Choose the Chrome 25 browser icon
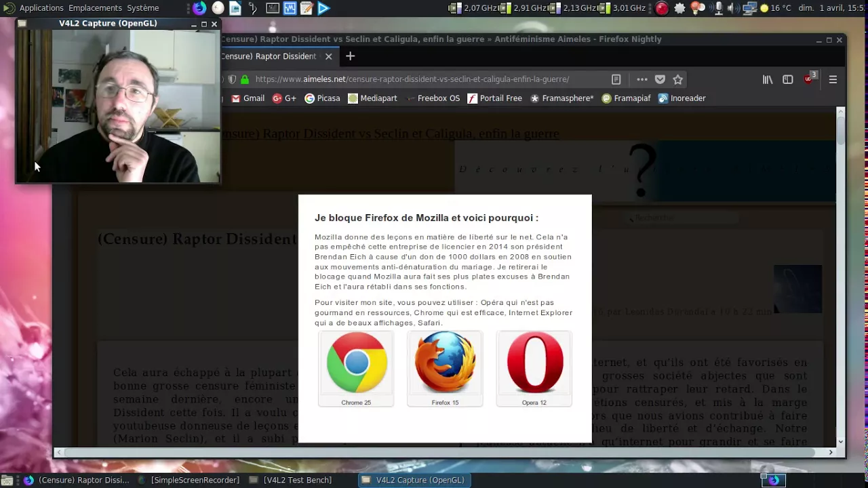The image size is (868, 488). (356, 369)
